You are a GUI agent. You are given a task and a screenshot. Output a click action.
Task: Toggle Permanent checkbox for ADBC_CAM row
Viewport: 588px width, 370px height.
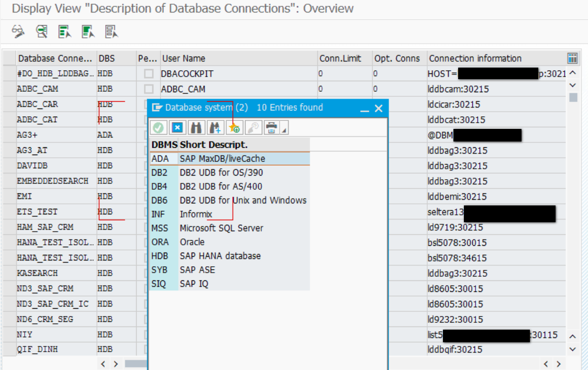click(149, 89)
